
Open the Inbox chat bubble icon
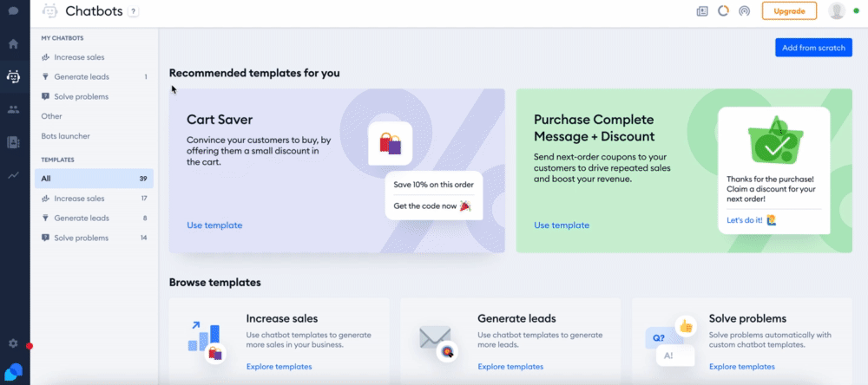click(x=13, y=10)
